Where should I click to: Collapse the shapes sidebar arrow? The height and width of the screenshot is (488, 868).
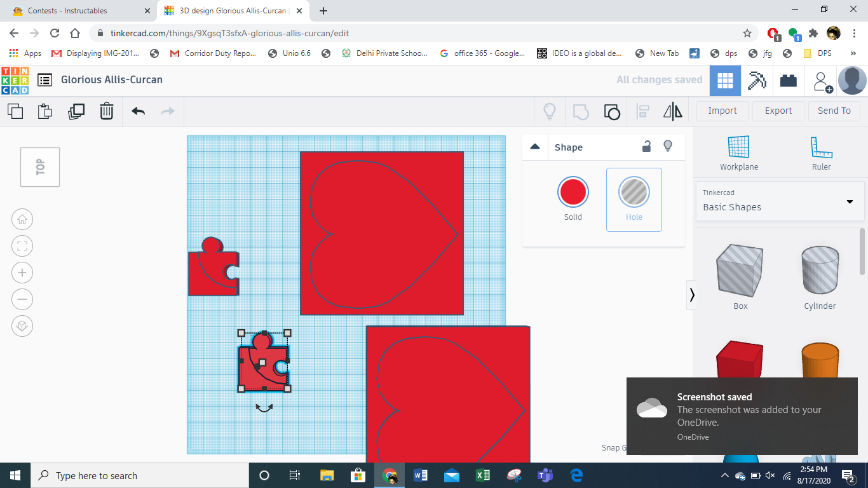click(692, 295)
